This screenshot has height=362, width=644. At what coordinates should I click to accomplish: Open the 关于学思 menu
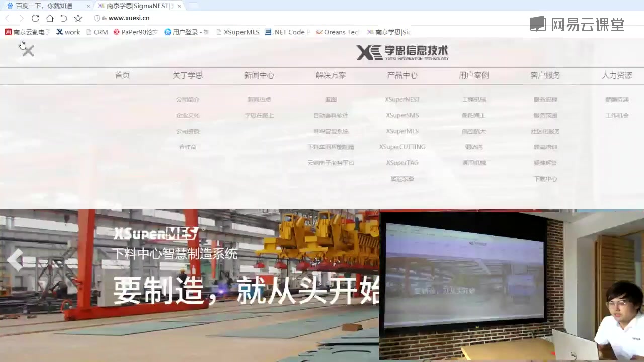[x=188, y=75]
